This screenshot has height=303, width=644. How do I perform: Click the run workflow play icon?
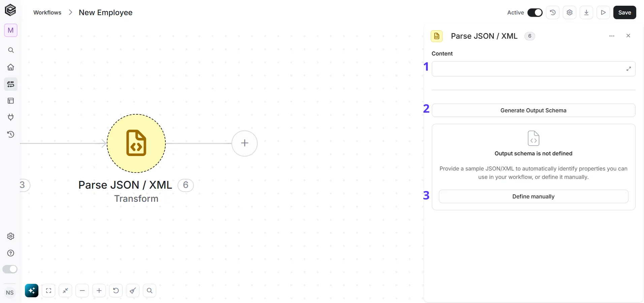coord(603,12)
